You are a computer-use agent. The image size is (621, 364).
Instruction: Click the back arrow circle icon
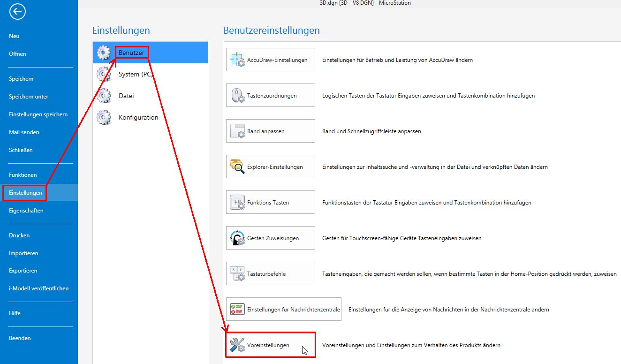click(x=17, y=12)
